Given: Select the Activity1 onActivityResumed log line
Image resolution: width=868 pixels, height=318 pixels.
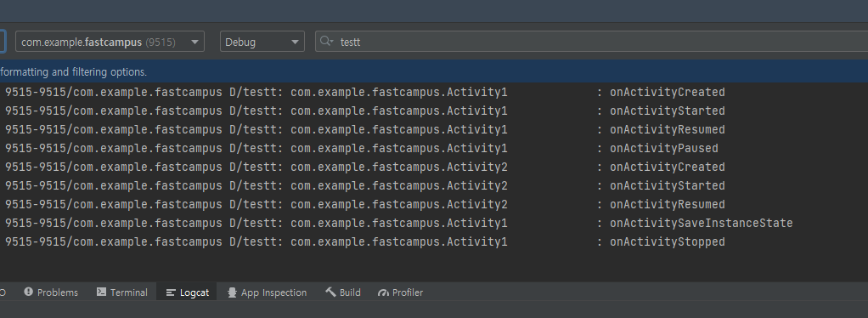Looking at the screenshot, I should coord(365,129).
